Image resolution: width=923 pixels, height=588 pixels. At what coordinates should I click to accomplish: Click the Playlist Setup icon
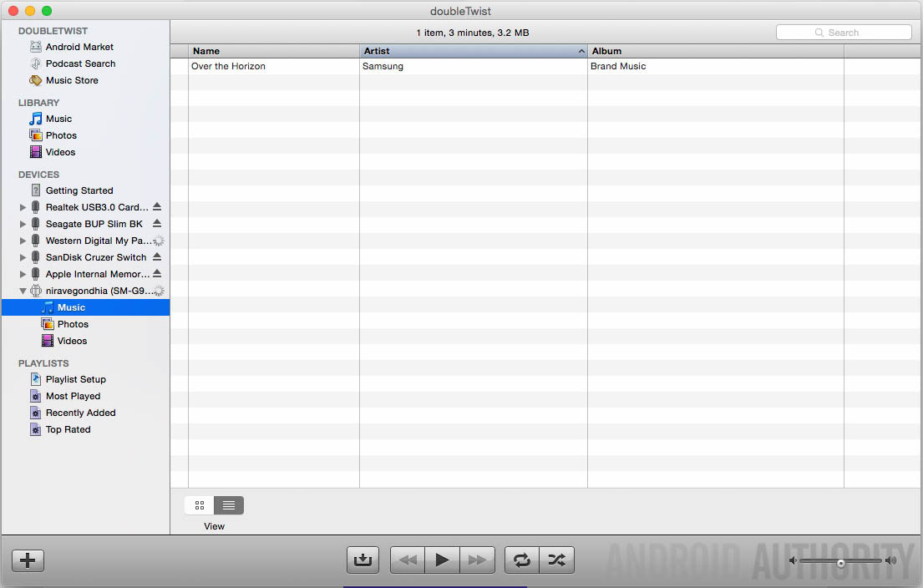(36, 379)
